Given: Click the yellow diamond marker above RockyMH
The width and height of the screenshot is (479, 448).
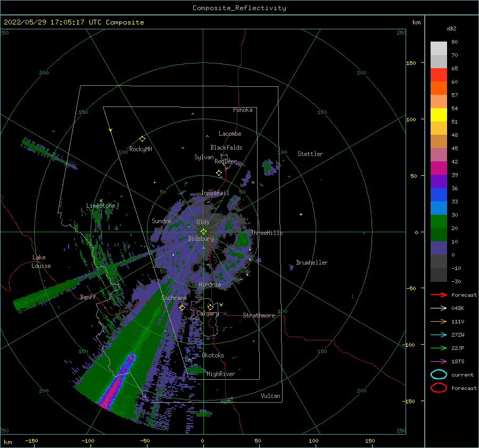Looking at the screenshot, I should (x=142, y=139).
